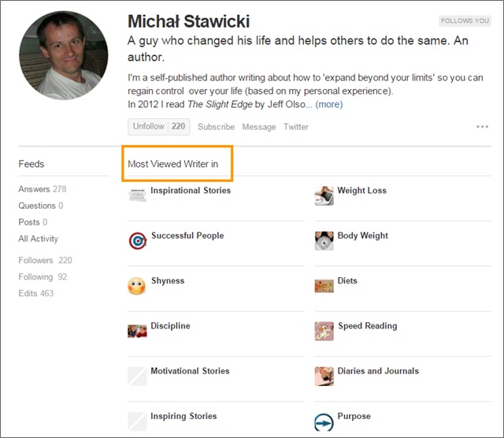The height and width of the screenshot is (438, 504).
Task: View the 220 Followers list
Action: [46, 260]
